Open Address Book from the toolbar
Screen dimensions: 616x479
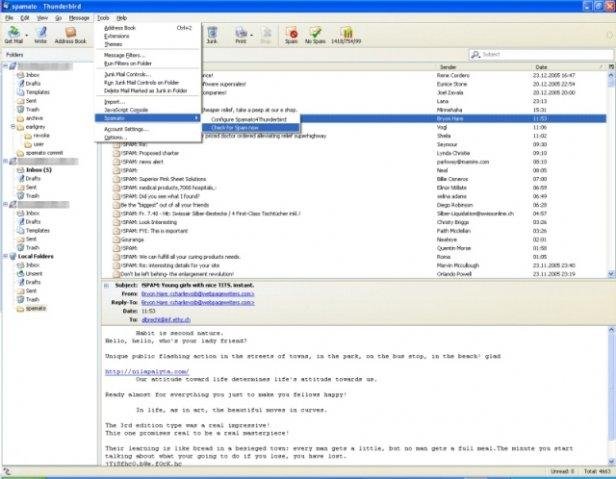(70, 34)
